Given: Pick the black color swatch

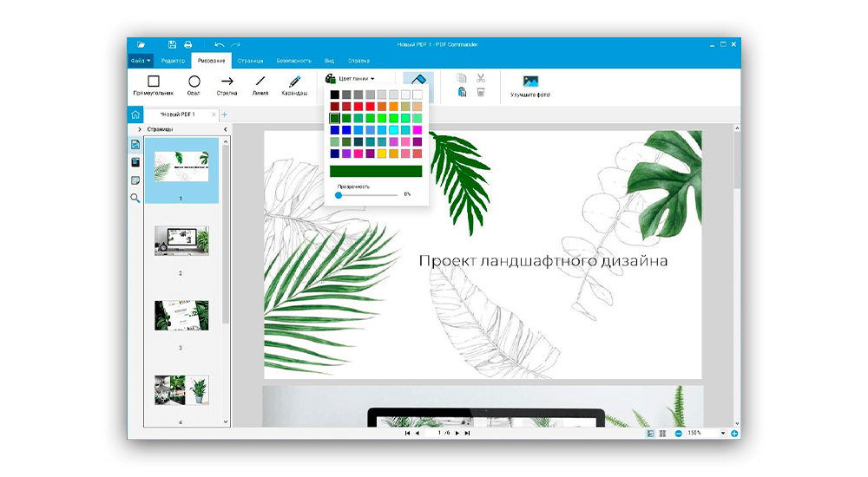Looking at the screenshot, I should click(x=335, y=94).
